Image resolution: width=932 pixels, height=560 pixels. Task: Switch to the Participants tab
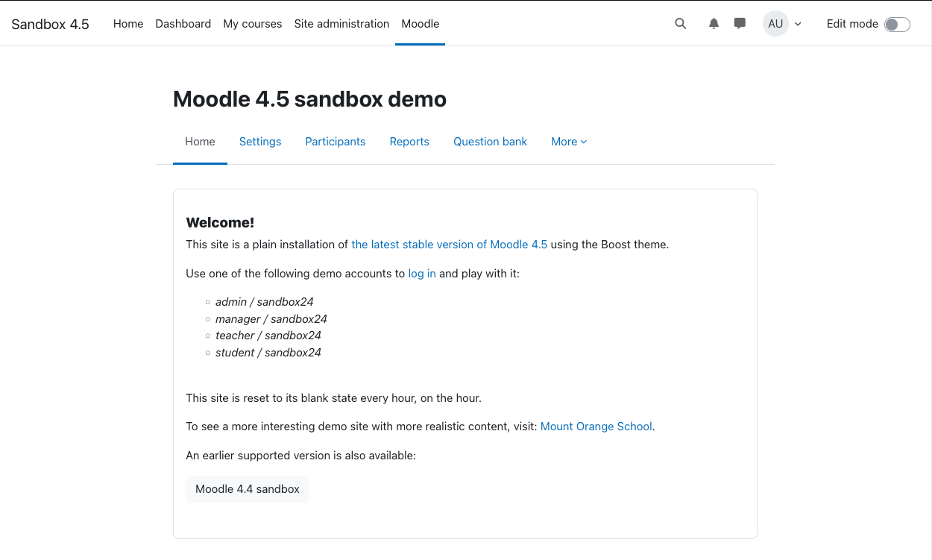coord(336,142)
